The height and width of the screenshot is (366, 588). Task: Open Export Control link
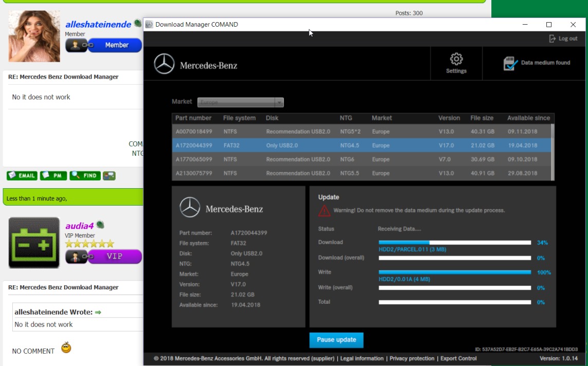click(458, 358)
